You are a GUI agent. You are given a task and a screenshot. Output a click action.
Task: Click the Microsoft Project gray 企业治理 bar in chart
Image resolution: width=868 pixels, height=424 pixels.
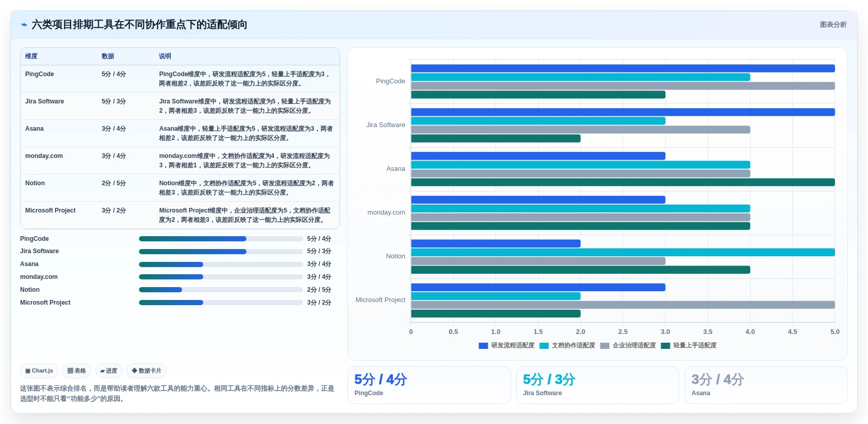click(623, 305)
